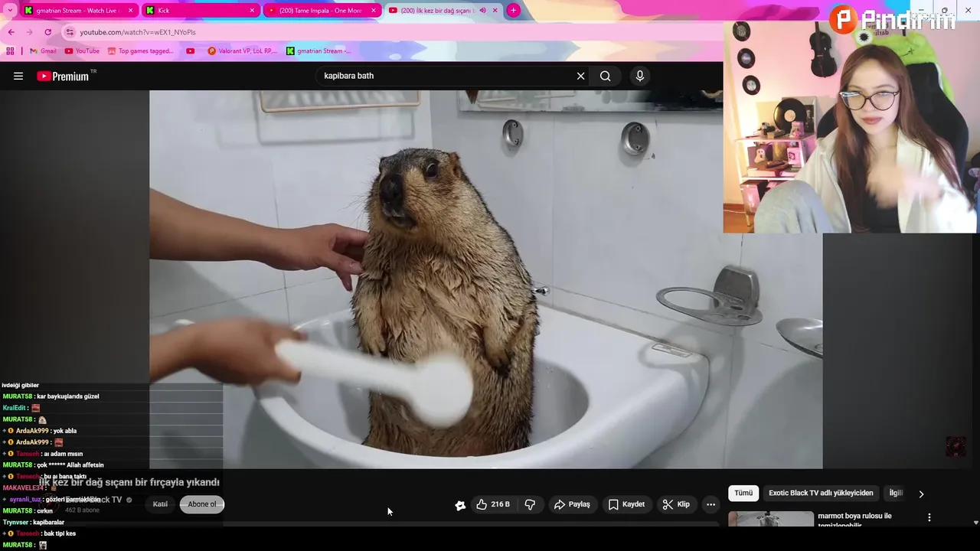
Task: Open Top games tagged bookmark
Action: [141, 51]
